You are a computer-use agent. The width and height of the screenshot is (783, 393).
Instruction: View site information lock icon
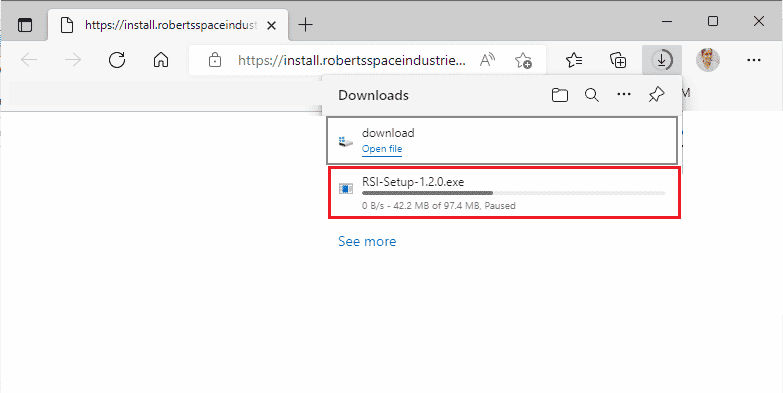[215, 60]
